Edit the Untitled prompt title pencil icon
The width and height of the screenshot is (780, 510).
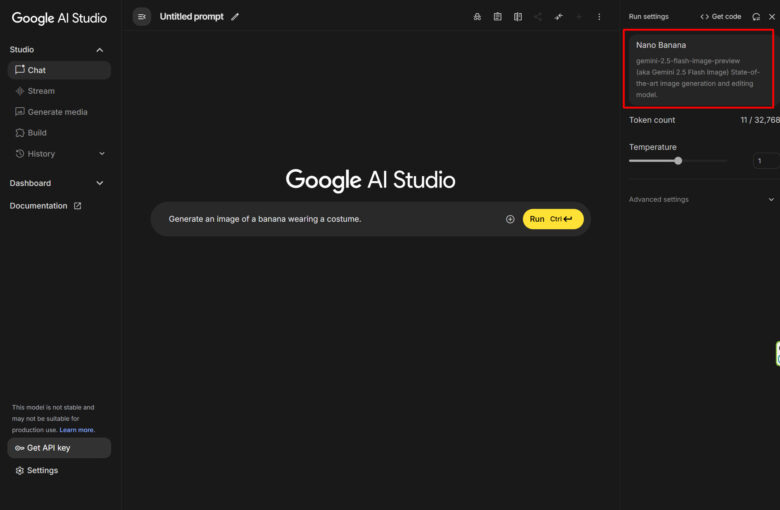pyautogui.click(x=235, y=17)
